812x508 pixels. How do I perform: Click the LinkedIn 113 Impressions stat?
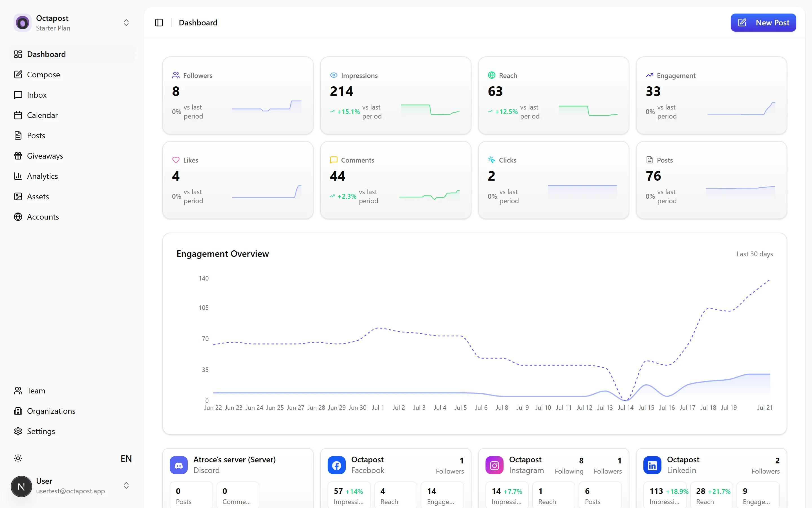665,496
